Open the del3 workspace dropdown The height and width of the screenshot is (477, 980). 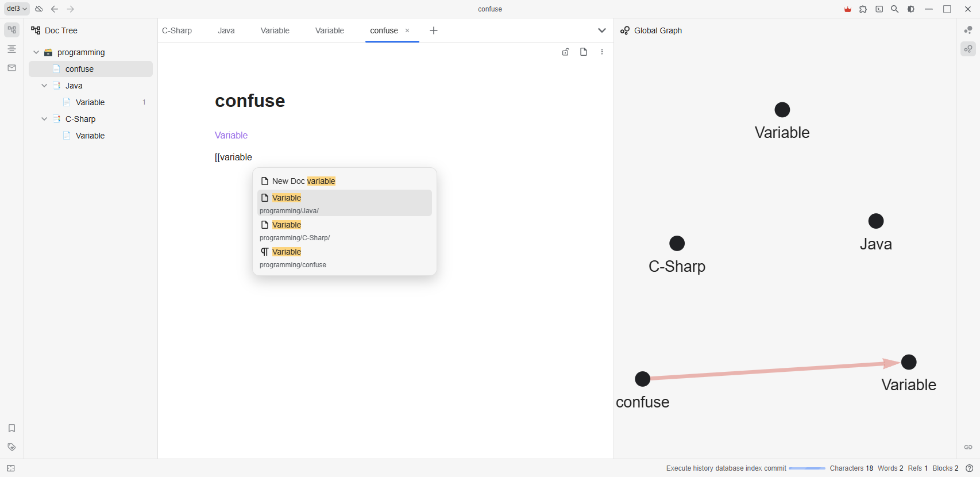tap(17, 9)
